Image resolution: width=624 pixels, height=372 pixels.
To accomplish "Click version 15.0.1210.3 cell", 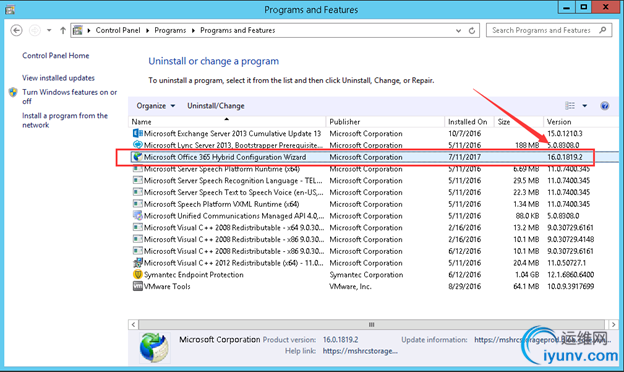I will 564,134.
